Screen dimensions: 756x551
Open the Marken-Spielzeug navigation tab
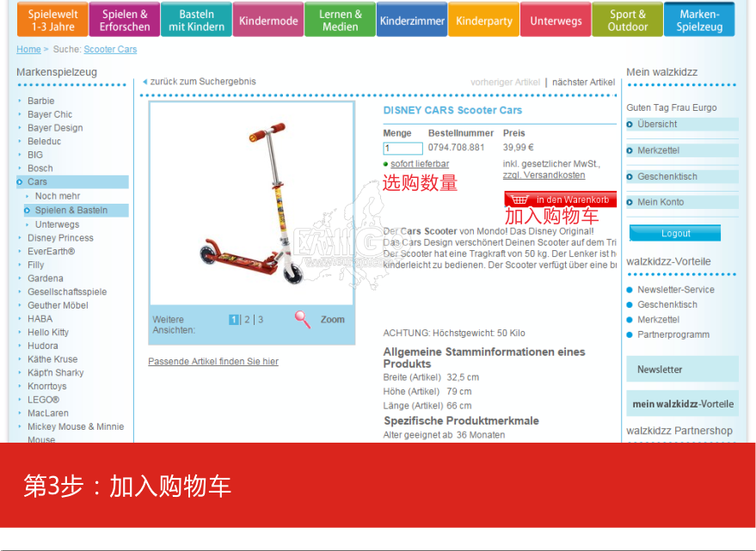pyautogui.click(x=699, y=21)
